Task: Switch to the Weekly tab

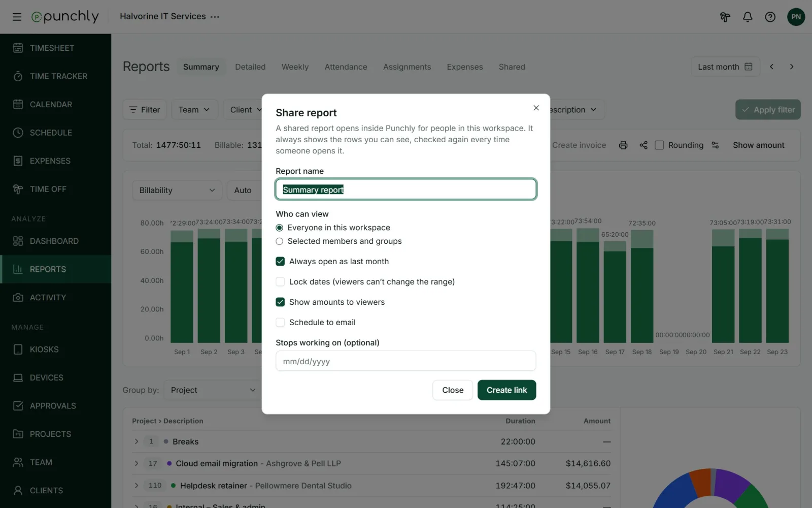Action: tap(295, 67)
